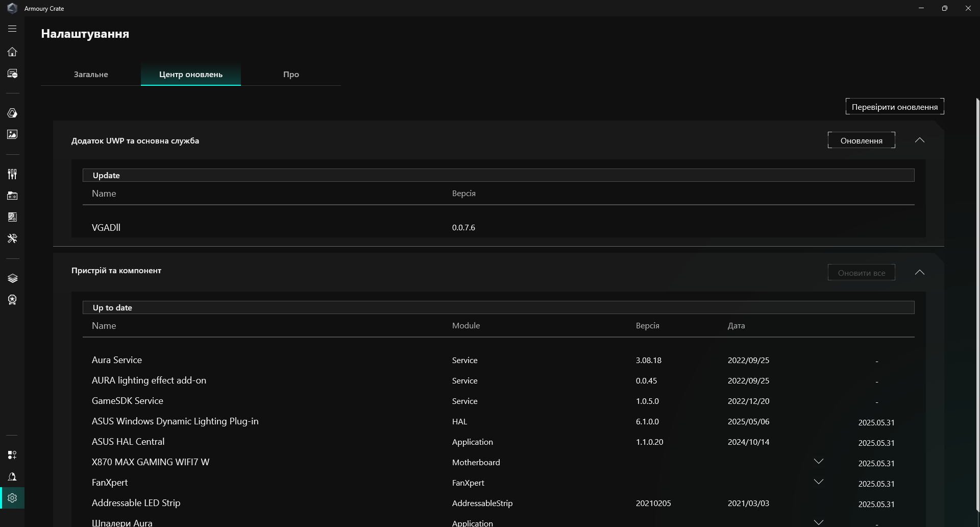
Task: Select the Центр оновлень tab
Action: (x=191, y=75)
